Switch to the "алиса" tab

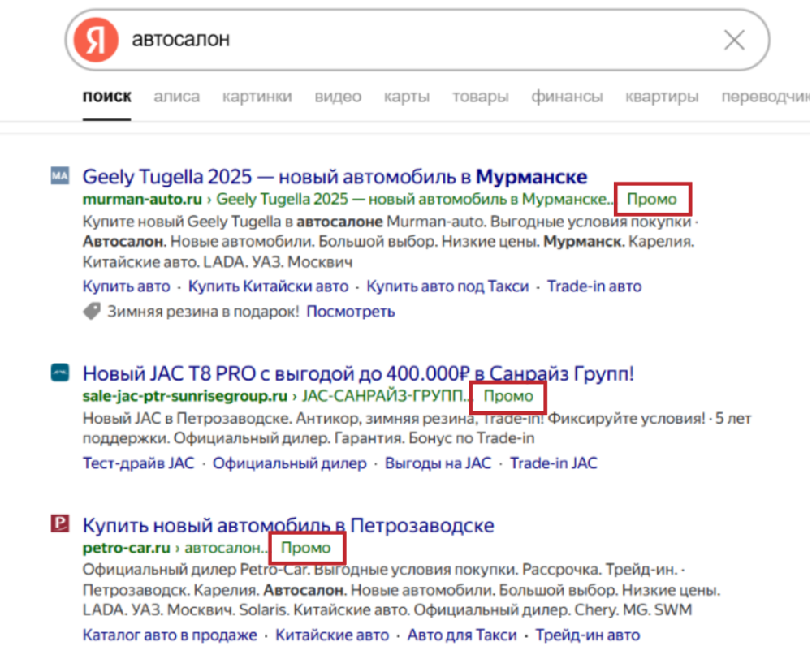click(176, 97)
